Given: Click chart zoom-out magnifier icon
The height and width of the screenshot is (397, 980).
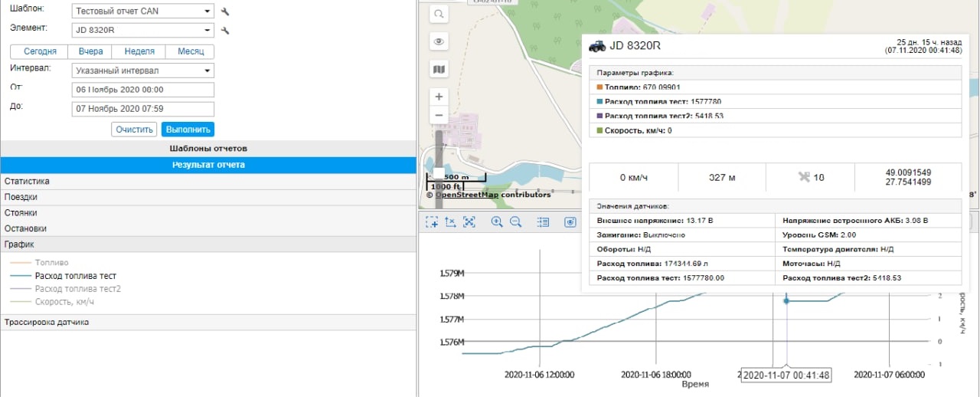Looking at the screenshot, I should point(515,222).
